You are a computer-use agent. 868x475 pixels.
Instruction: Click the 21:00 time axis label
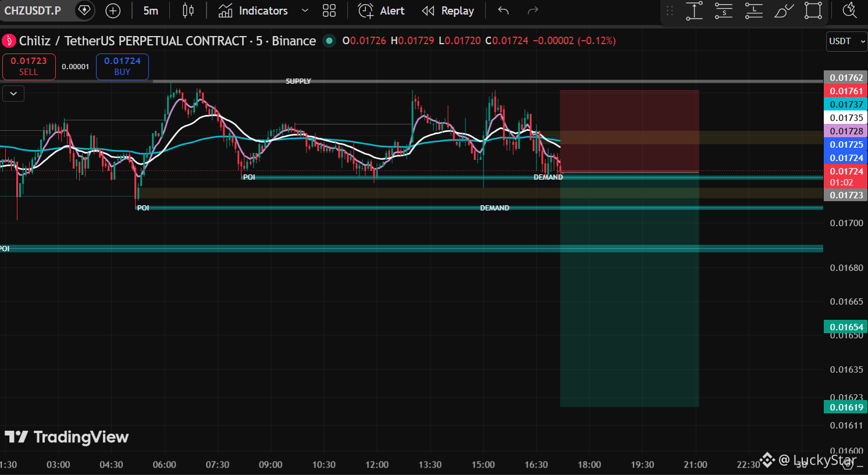(x=695, y=465)
